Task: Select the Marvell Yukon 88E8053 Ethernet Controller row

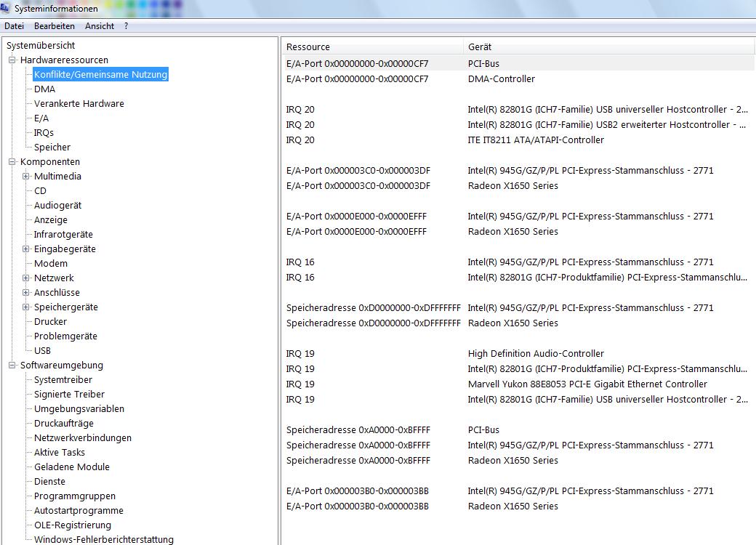Action: 518,384
